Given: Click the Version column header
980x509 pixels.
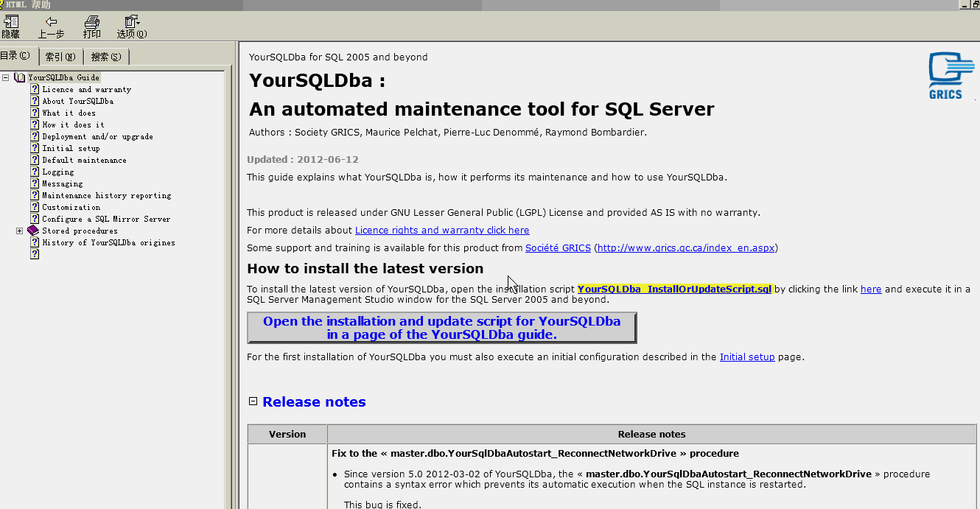Looking at the screenshot, I should (287, 434).
